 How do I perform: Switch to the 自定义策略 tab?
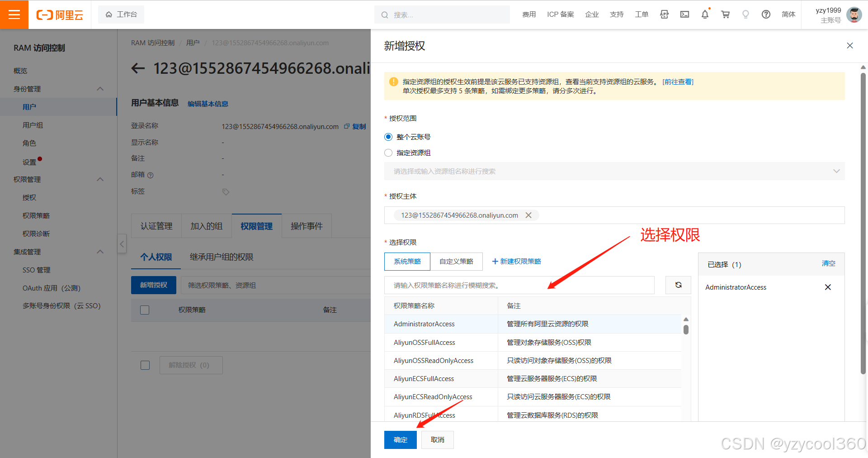pyautogui.click(x=456, y=262)
